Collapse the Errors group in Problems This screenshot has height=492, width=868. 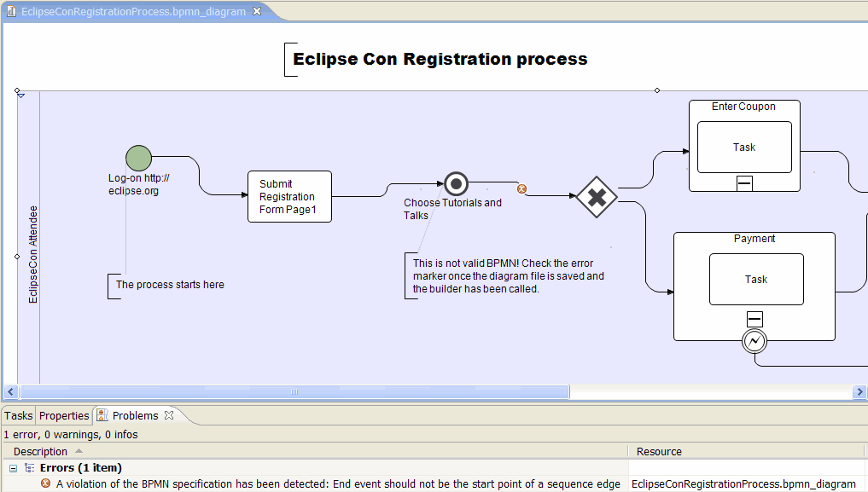(x=14, y=468)
